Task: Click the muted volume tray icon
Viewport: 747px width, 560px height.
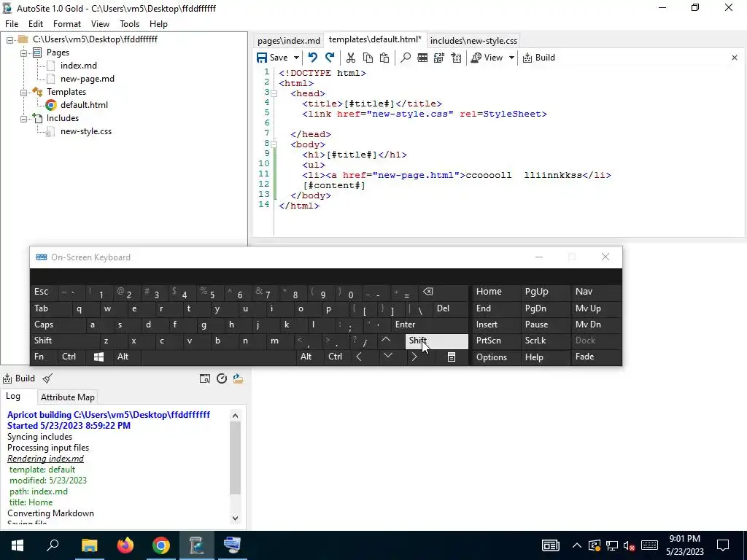Action: (x=629, y=545)
